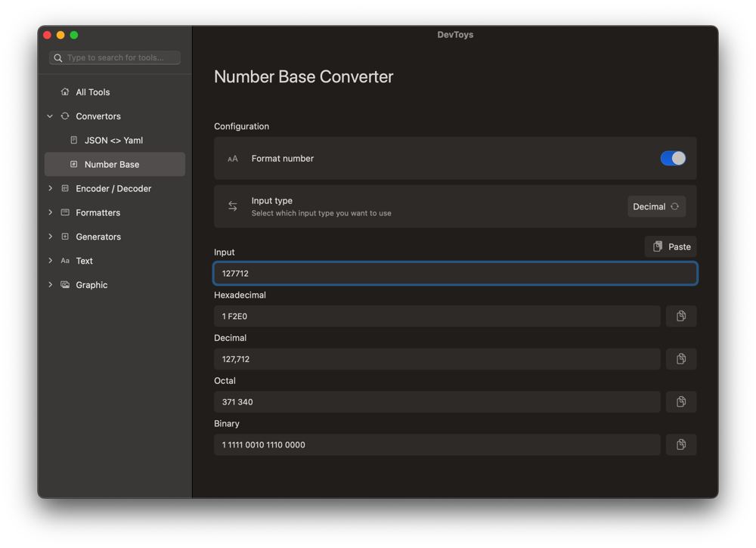Copy the Octal value using its copy icon
Image resolution: width=756 pixels, height=548 pixels.
[x=680, y=401]
